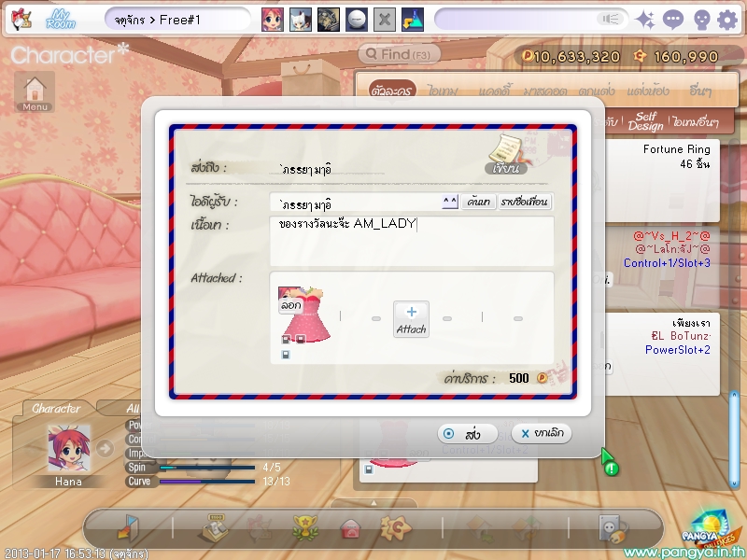This screenshot has width=747, height=560.
Task: Click the arrow next to Hana portrait
Action: [105, 448]
